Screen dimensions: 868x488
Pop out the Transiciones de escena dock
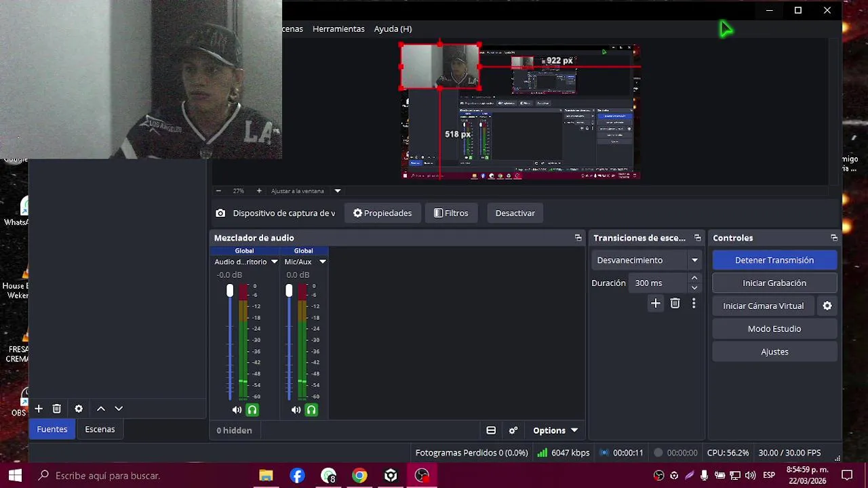click(698, 238)
